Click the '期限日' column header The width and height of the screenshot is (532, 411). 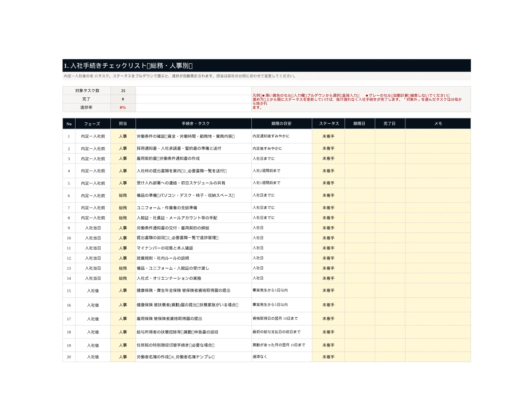pyautogui.click(x=360, y=124)
